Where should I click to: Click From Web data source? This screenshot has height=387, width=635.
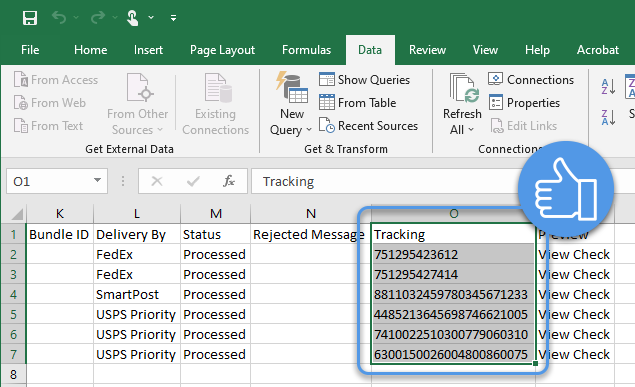coord(50,103)
